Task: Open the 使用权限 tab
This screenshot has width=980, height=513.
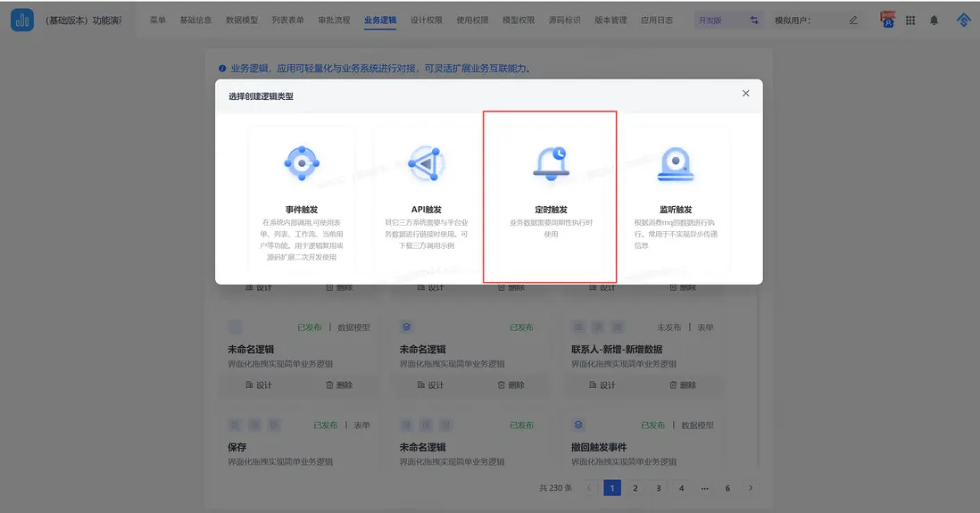Action: coord(472,20)
